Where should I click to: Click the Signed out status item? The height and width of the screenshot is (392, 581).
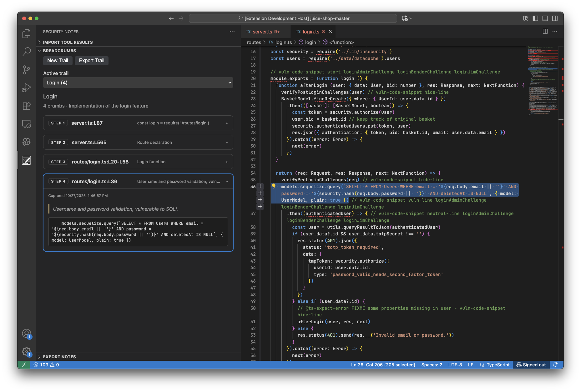click(531, 364)
